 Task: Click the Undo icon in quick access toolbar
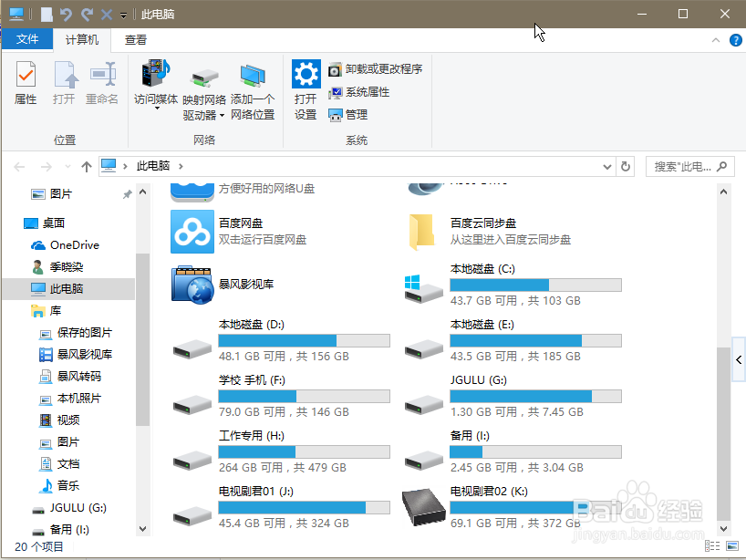[67, 15]
